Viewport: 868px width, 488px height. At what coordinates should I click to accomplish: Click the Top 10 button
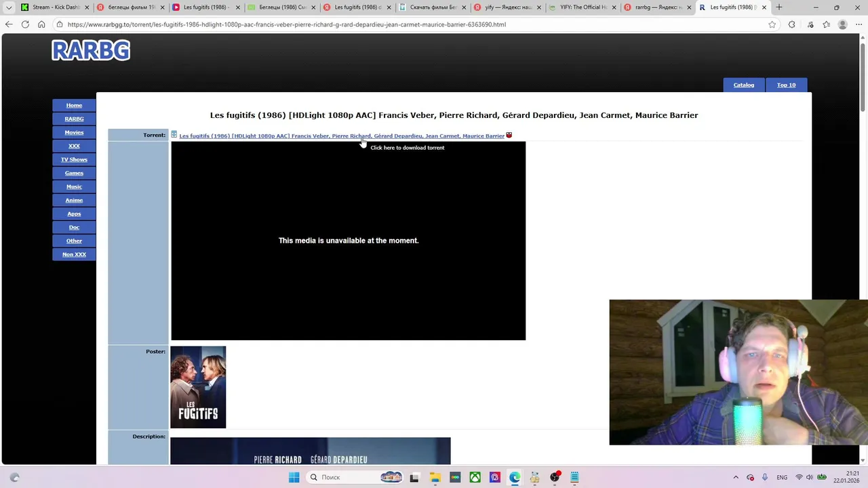[786, 85]
